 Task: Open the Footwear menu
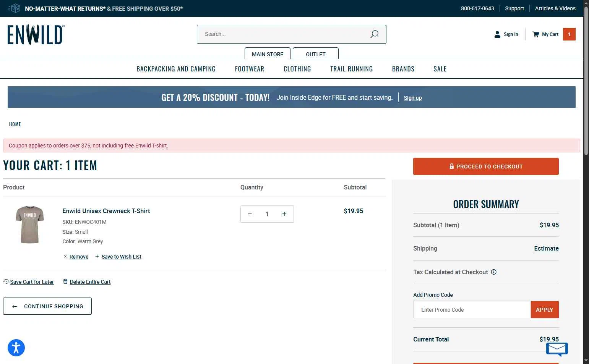coord(250,69)
